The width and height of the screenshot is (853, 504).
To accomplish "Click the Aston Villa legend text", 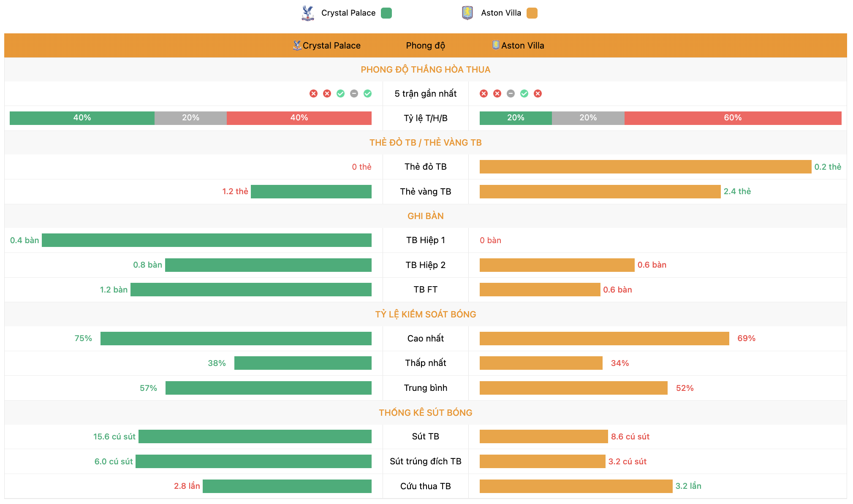I will [x=501, y=13].
